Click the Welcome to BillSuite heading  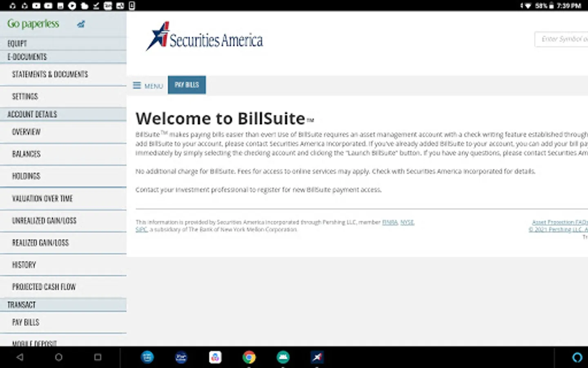point(225,119)
